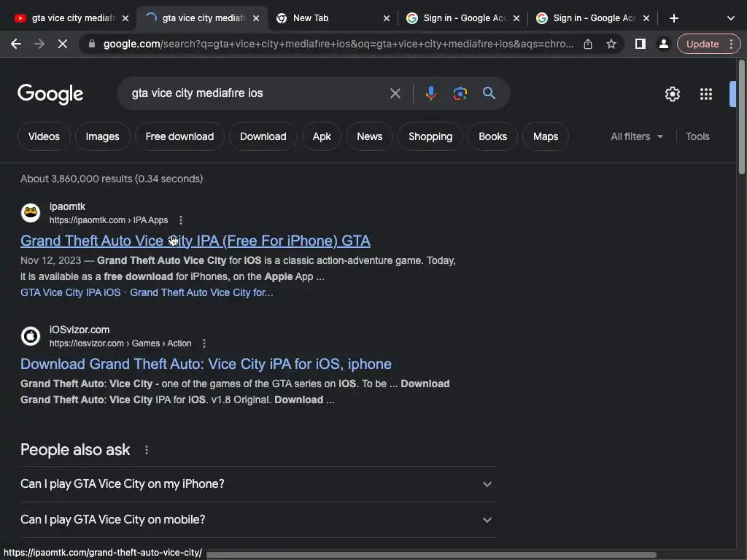747x560 pixels.
Task: Clear the search box with X icon
Action: point(395,93)
